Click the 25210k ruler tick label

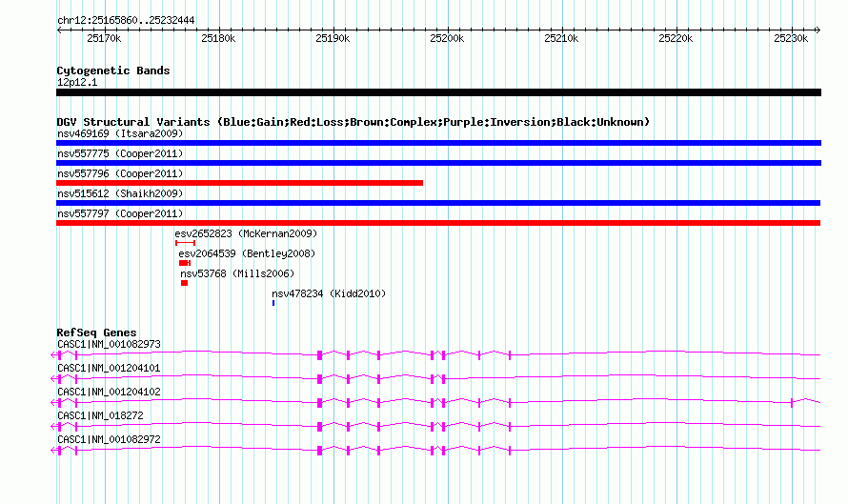point(561,38)
